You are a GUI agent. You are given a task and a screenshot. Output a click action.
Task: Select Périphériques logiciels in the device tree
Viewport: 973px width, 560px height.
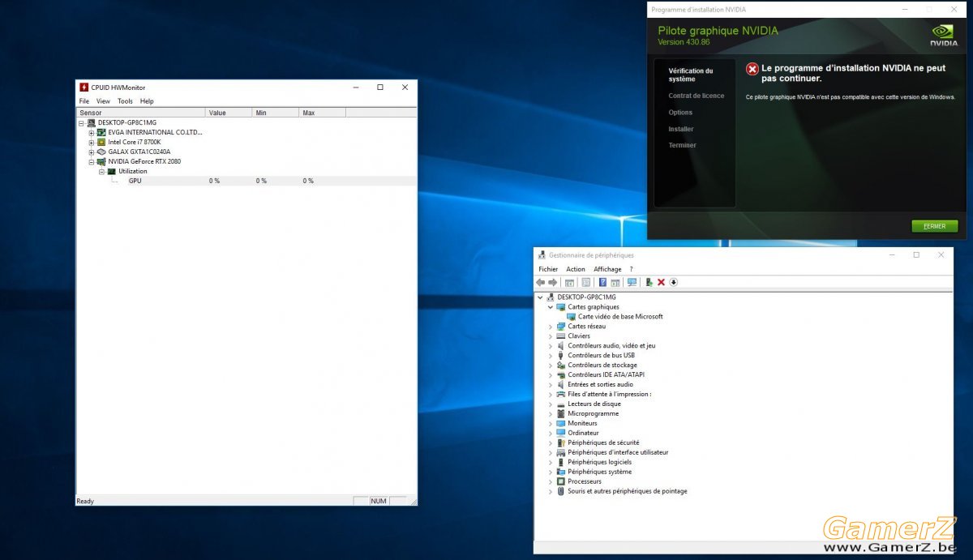599,462
